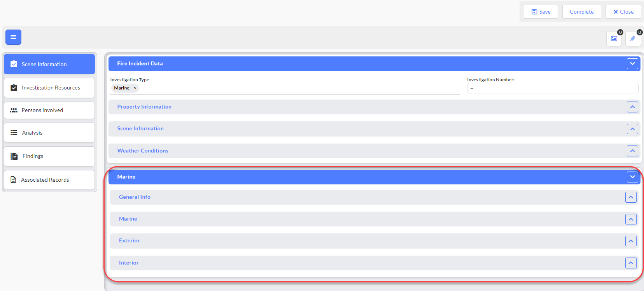Open the Investigation Resources tab
This screenshot has width=644, height=291.
click(49, 88)
